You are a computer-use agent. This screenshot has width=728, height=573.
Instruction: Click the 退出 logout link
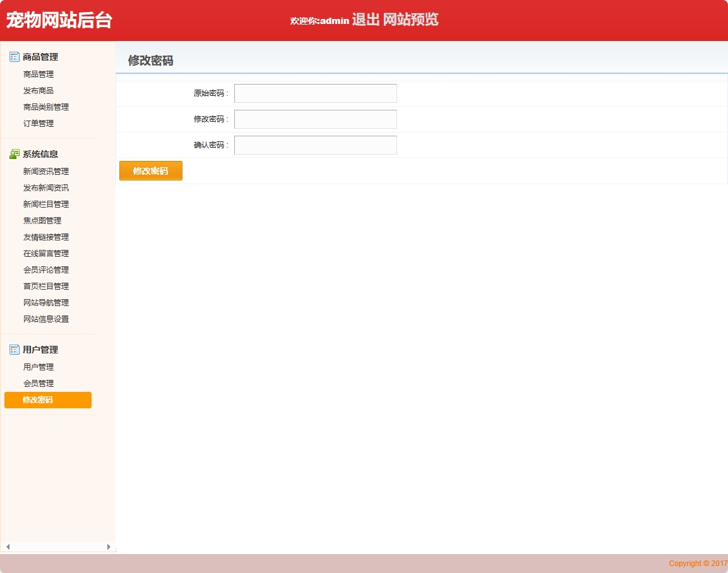point(366,20)
